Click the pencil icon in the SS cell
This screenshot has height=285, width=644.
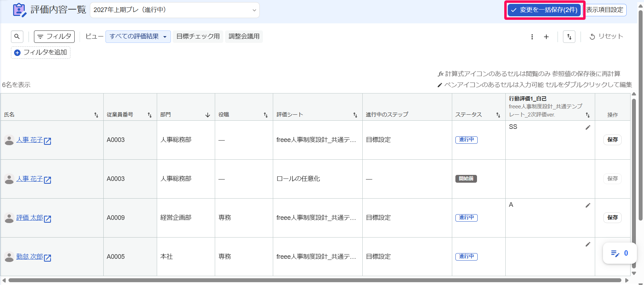pos(588,127)
